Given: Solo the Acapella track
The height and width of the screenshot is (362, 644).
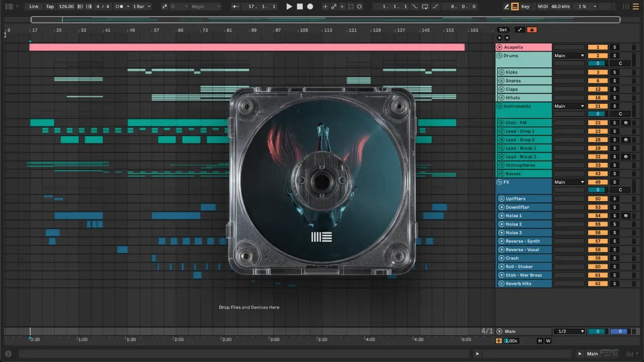Looking at the screenshot, I should click(614, 47).
